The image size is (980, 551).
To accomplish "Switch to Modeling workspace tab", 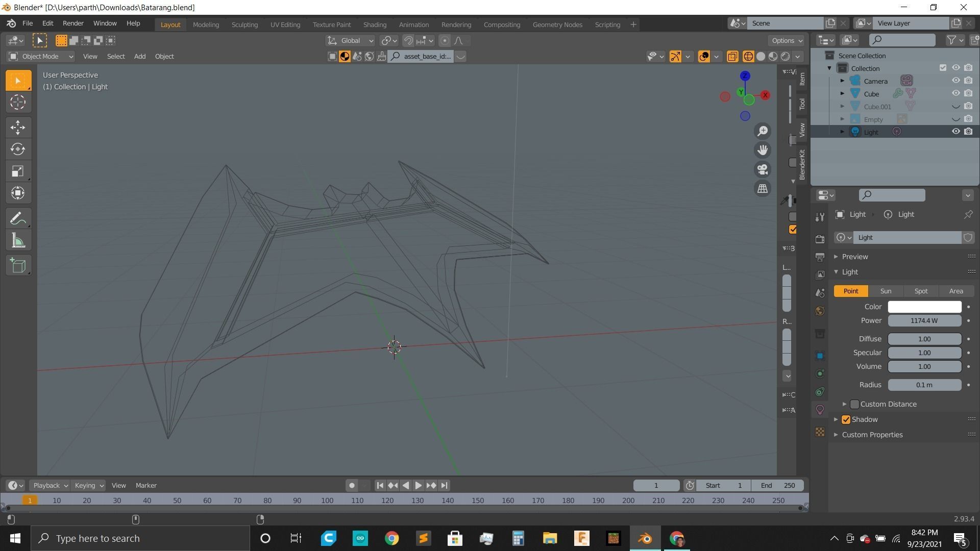I will pyautogui.click(x=206, y=24).
